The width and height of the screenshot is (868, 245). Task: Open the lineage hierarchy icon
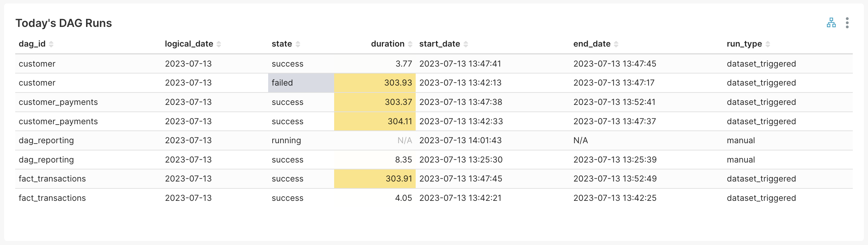pos(831,23)
